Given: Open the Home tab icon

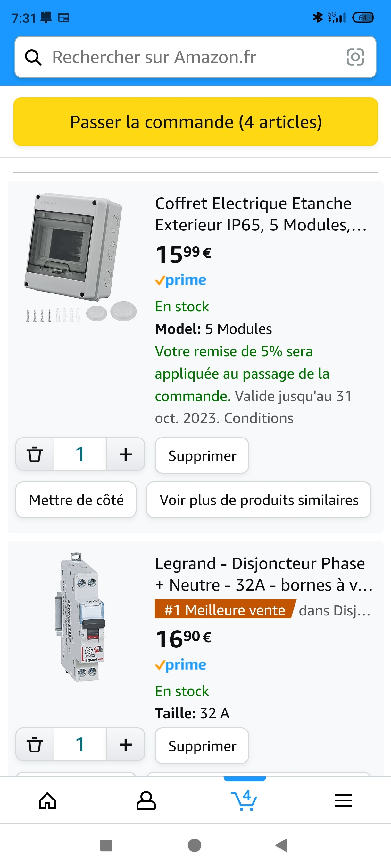Looking at the screenshot, I should click(x=47, y=800).
